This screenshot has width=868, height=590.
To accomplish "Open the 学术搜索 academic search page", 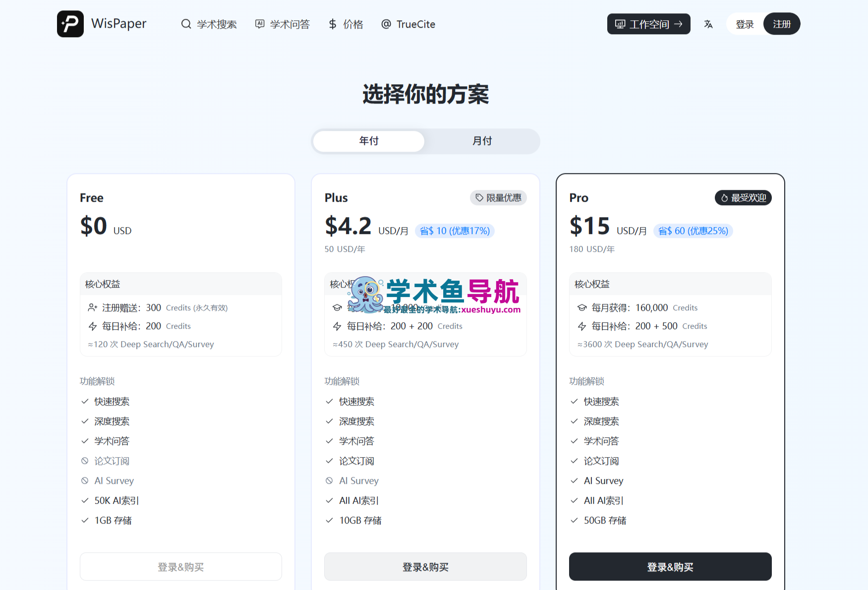I will pyautogui.click(x=209, y=24).
